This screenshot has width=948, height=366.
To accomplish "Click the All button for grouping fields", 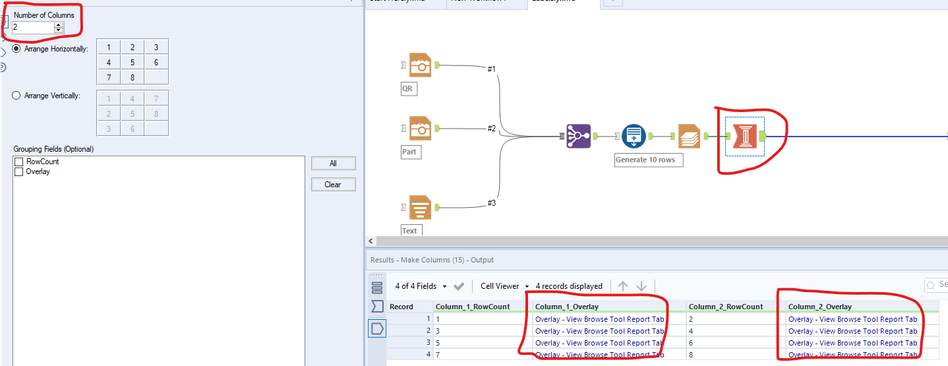I will pos(333,163).
